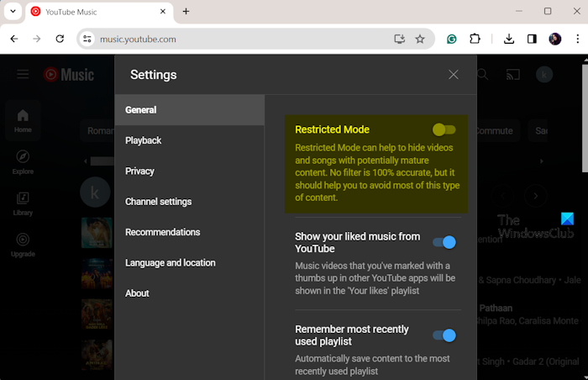This screenshot has width=588, height=380.
Task: Open a new browser tab
Action: click(x=186, y=12)
